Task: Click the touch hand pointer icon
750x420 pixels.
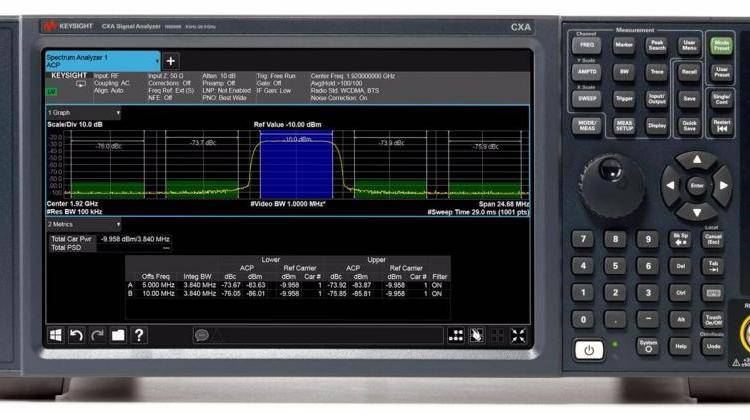Action: pyautogui.click(x=477, y=335)
